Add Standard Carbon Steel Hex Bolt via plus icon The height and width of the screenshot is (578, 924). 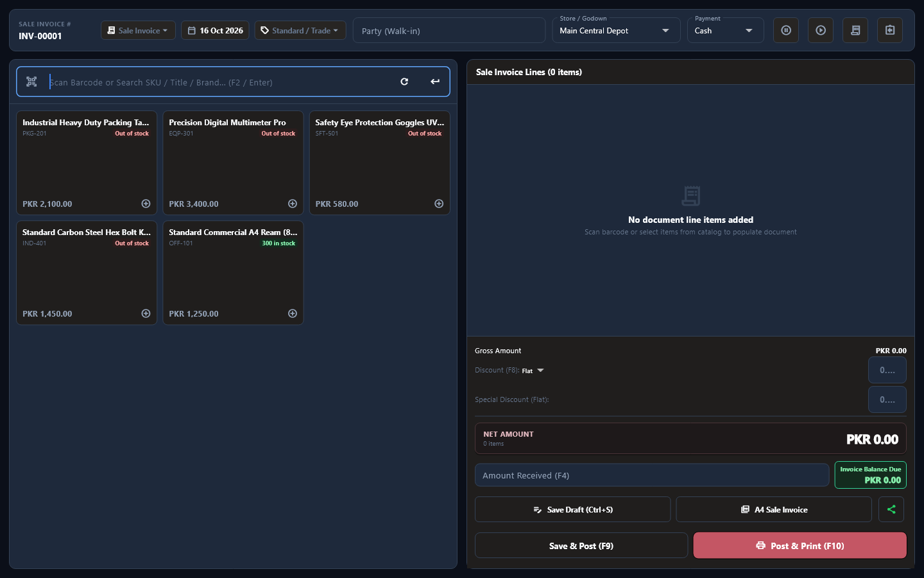pyautogui.click(x=146, y=313)
